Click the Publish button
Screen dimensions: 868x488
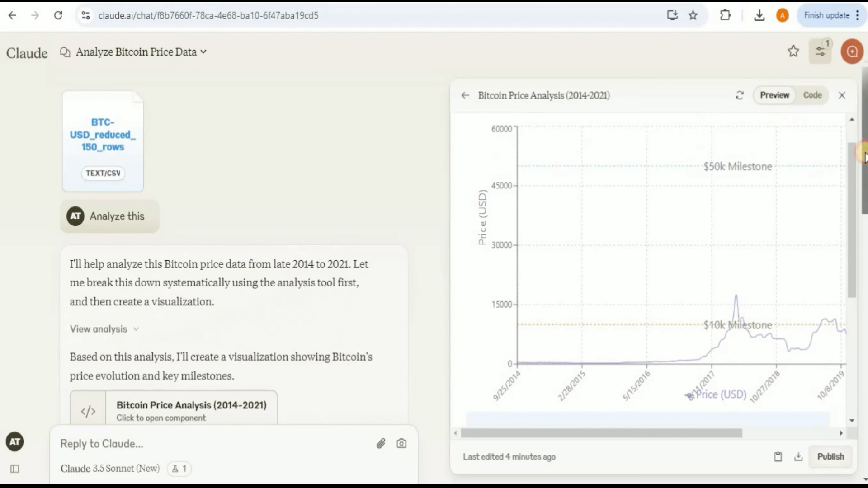830,457
